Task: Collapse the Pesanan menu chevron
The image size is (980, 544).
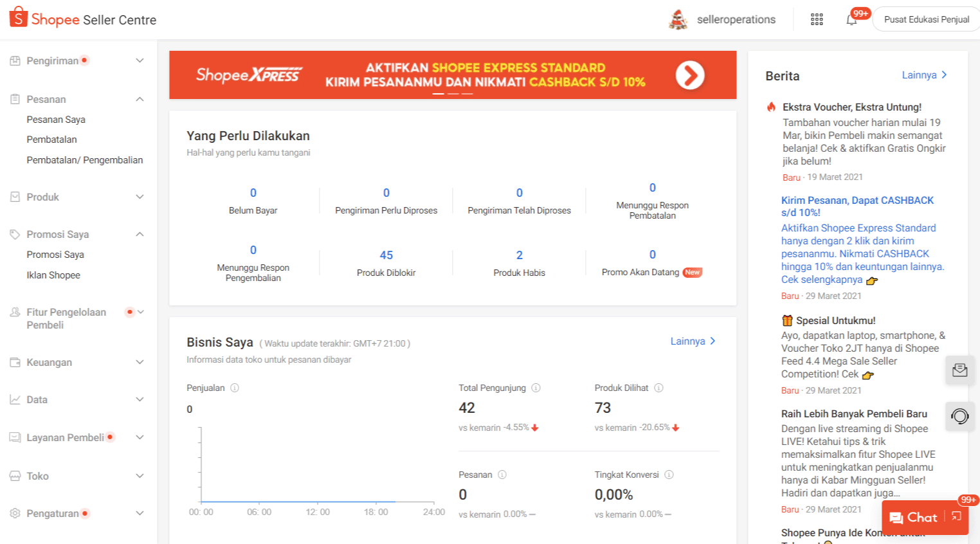Action: click(140, 99)
